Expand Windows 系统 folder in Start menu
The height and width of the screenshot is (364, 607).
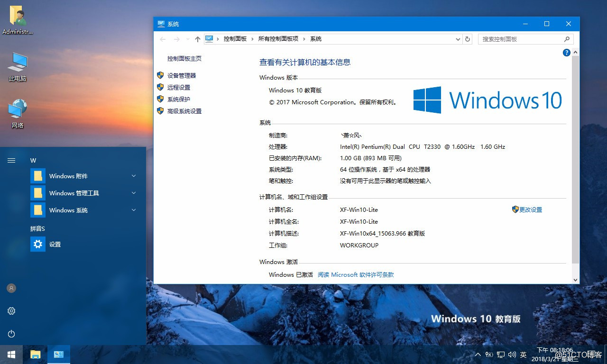(86, 210)
